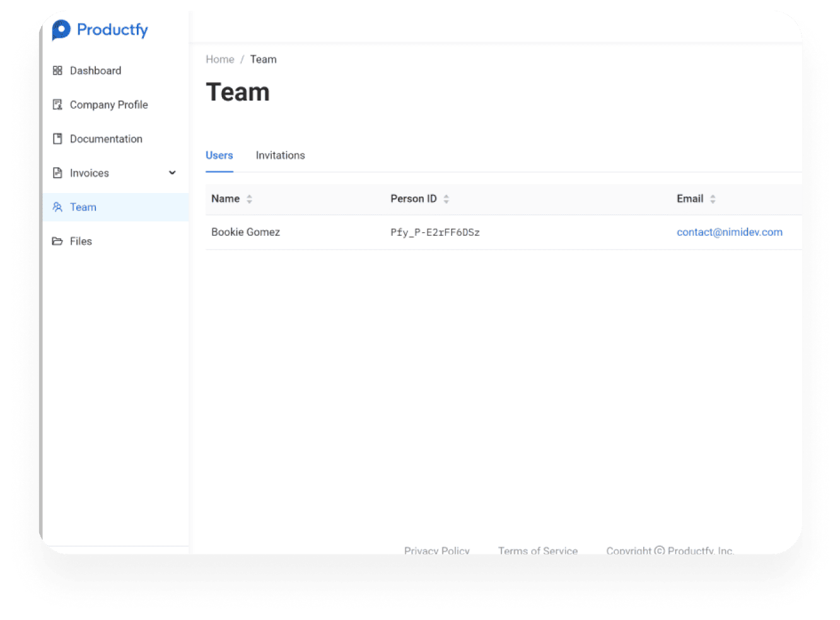Sort table by Person ID arrows
840x620 pixels.
446,199
